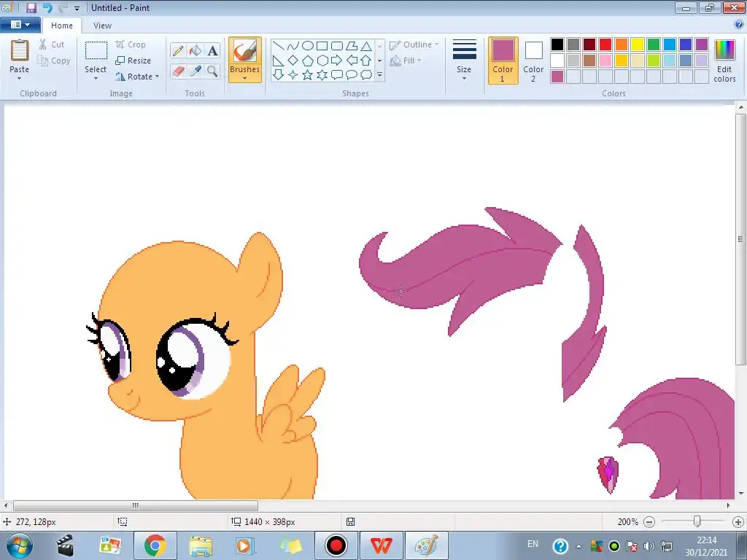Switch to the Home tab

coord(62,26)
